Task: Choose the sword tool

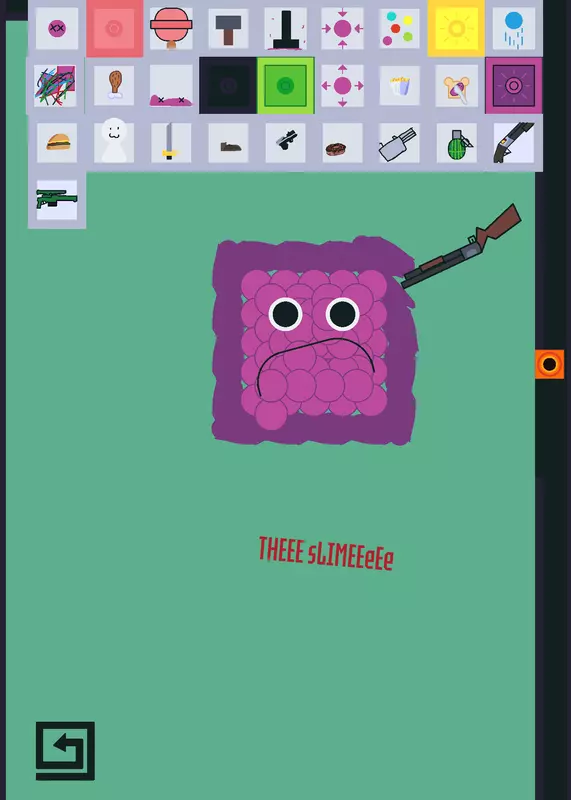Action: (171, 143)
